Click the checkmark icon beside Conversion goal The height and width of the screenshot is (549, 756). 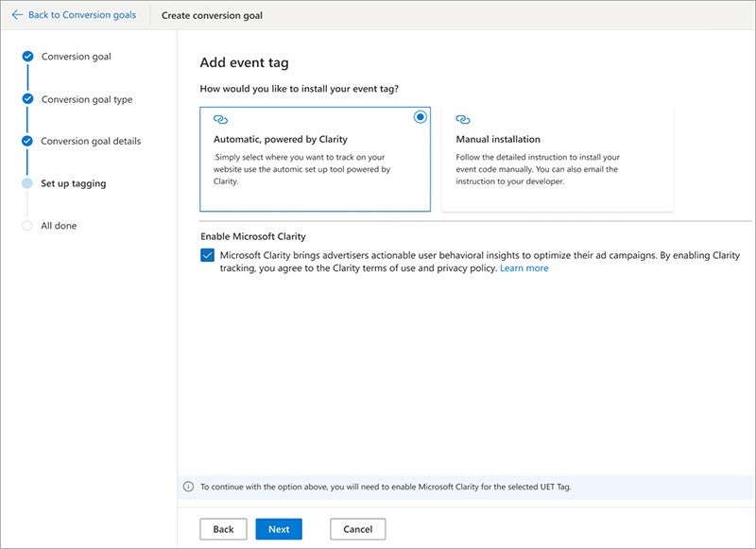point(27,57)
